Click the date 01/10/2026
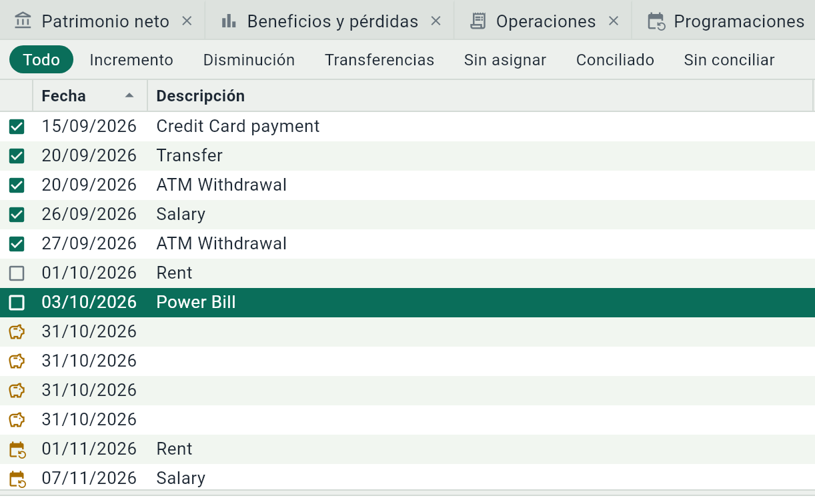Image resolution: width=815 pixels, height=504 pixels. [89, 273]
